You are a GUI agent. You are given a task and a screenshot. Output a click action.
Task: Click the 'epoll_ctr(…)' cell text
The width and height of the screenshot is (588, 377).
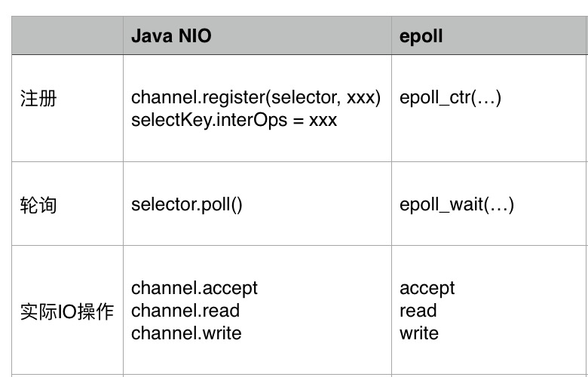(450, 98)
